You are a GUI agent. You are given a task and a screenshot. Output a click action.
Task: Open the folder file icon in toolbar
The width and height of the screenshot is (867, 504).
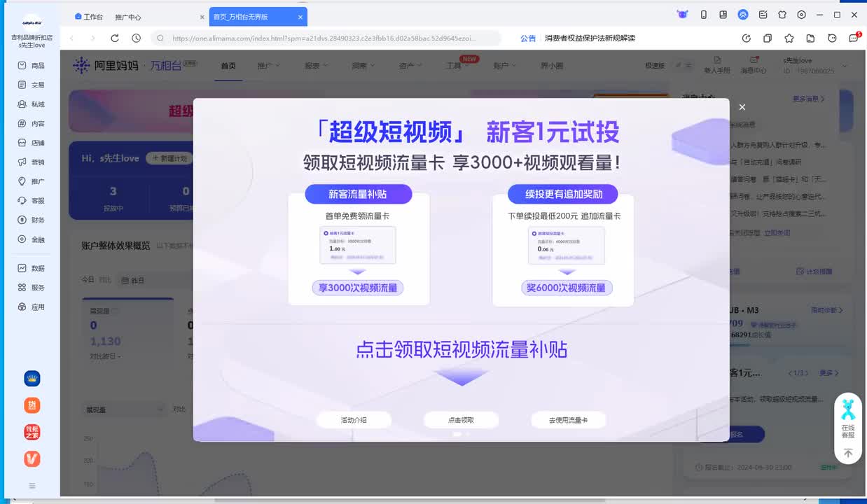point(810,38)
